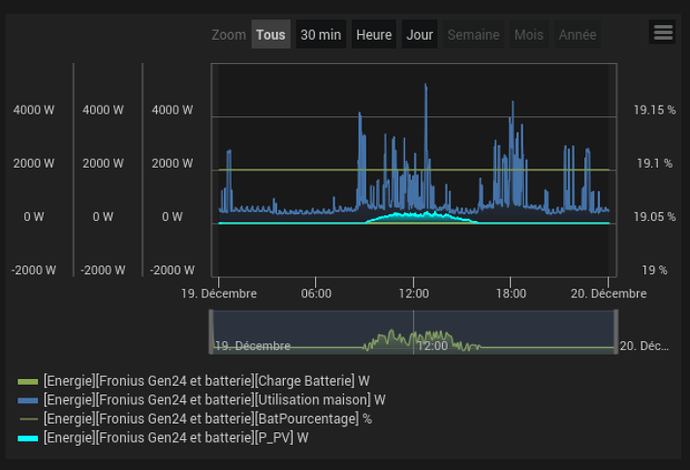Click navigator timeline at 12:00
Image resolution: width=690 pixels, height=470 pixels.
click(x=413, y=332)
